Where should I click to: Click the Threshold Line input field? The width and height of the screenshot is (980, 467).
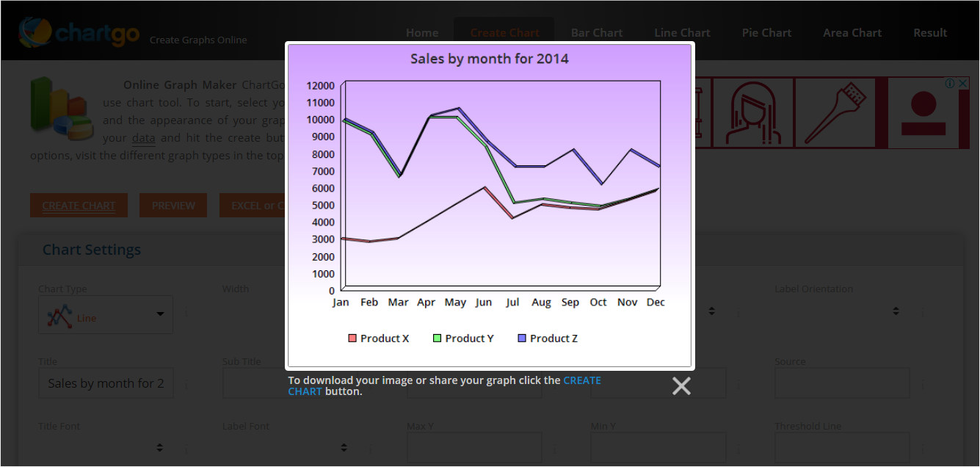click(x=842, y=447)
